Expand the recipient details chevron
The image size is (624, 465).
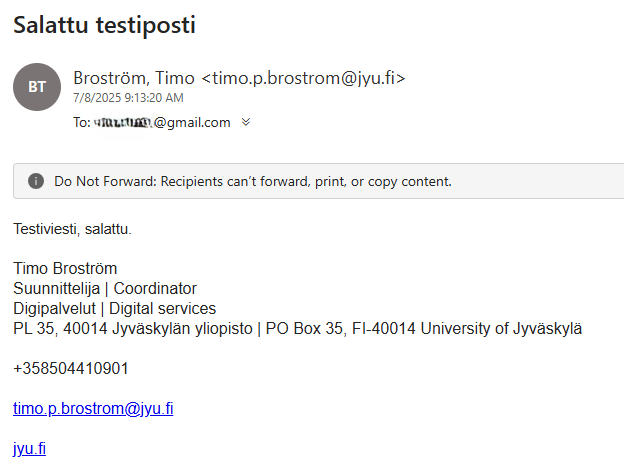tap(246, 122)
